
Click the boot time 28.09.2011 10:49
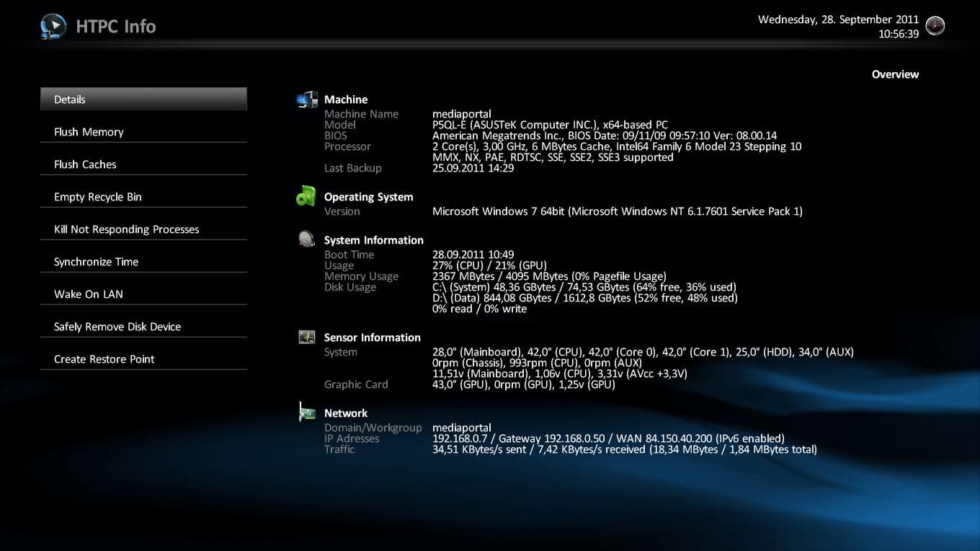pyautogui.click(x=473, y=255)
